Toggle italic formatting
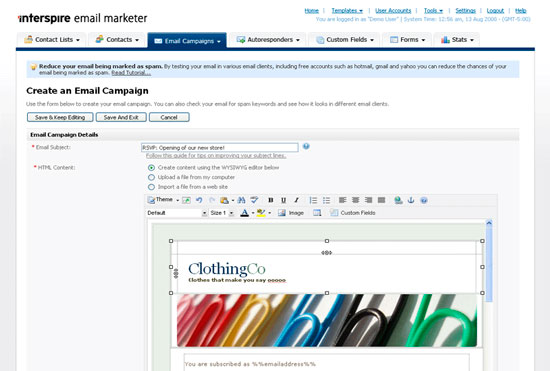This screenshot has height=371, width=550. point(296,200)
